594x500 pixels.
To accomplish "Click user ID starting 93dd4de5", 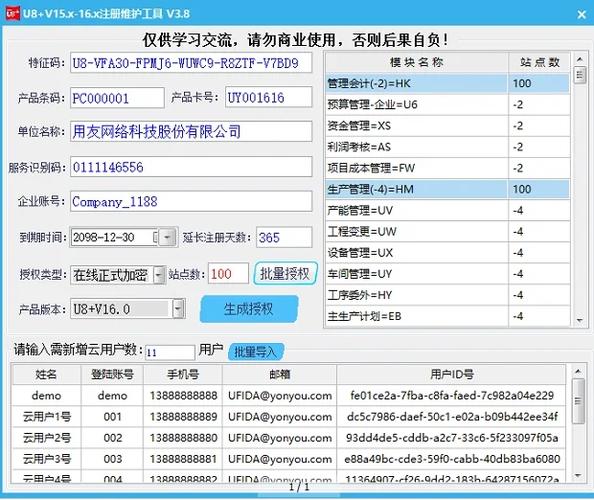I will 452,438.
